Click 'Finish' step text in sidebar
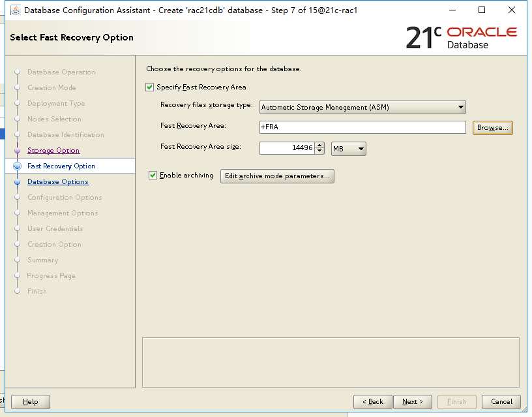This screenshot has height=417, width=532. click(x=37, y=291)
